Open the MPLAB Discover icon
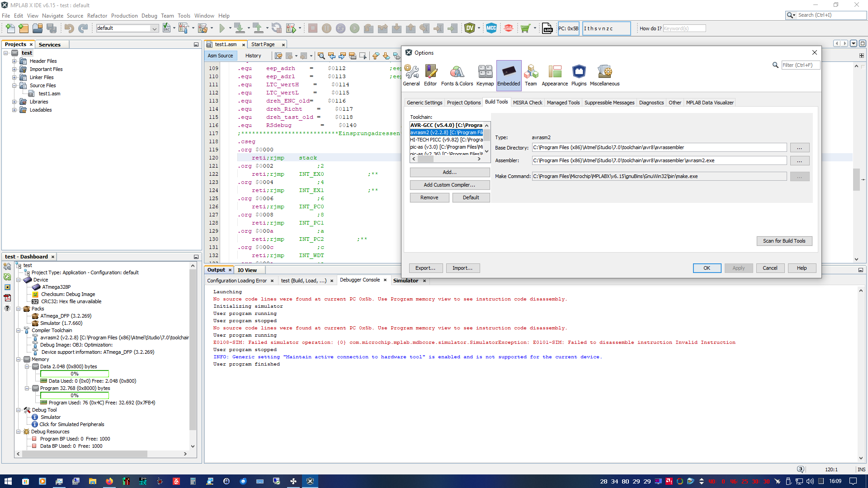This screenshot has height=488, width=868. click(x=509, y=28)
